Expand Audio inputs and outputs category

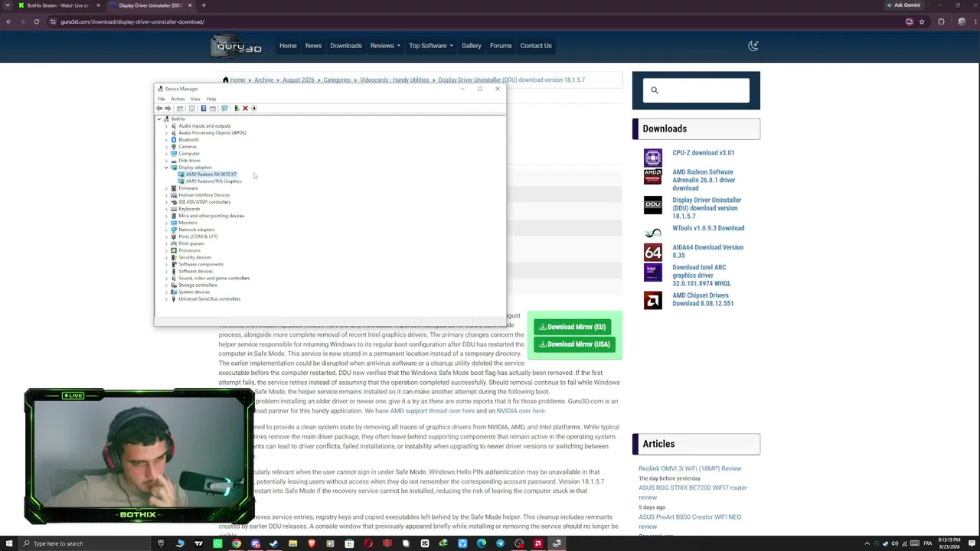click(166, 126)
